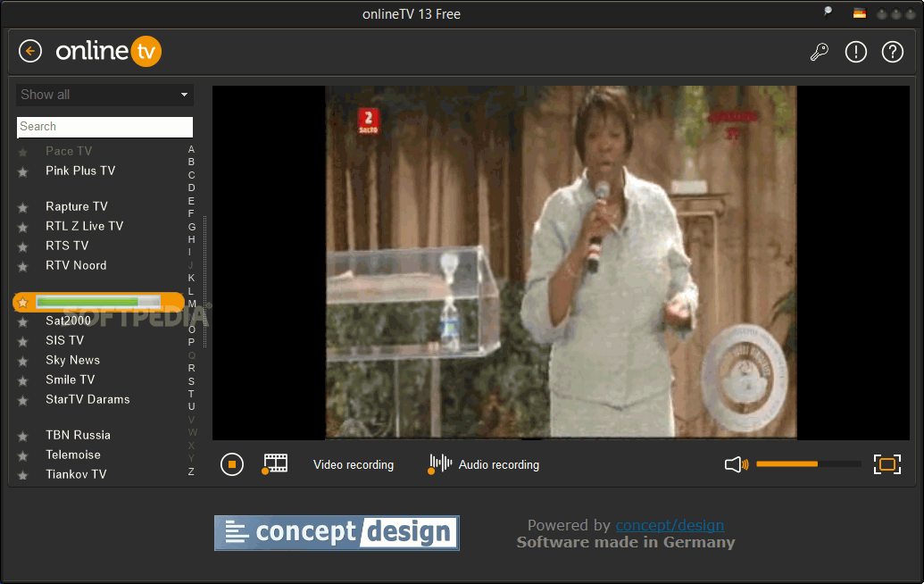Jump to letter Z in index

(191, 471)
